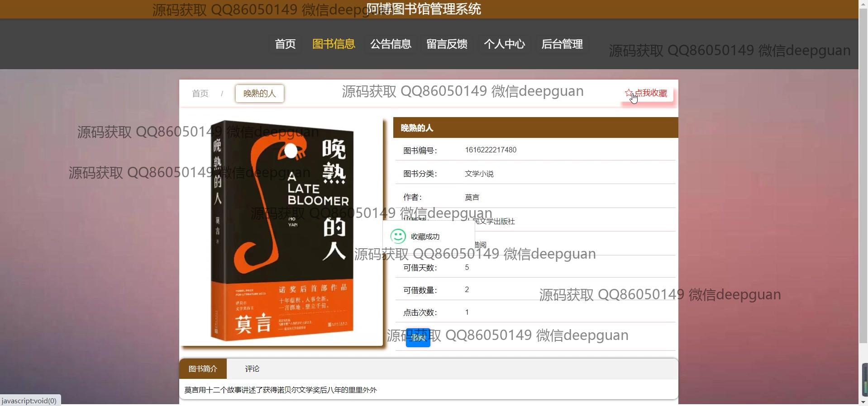This screenshot has width=868, height=406.
Task: Click the book number 1616222217480
Action: point(491,150)
